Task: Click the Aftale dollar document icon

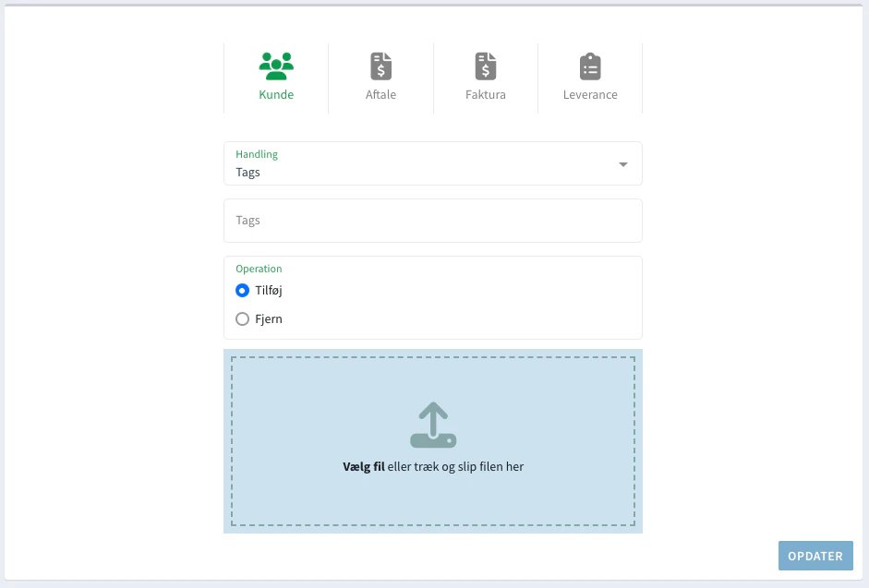Action: [x=380, y=66]
